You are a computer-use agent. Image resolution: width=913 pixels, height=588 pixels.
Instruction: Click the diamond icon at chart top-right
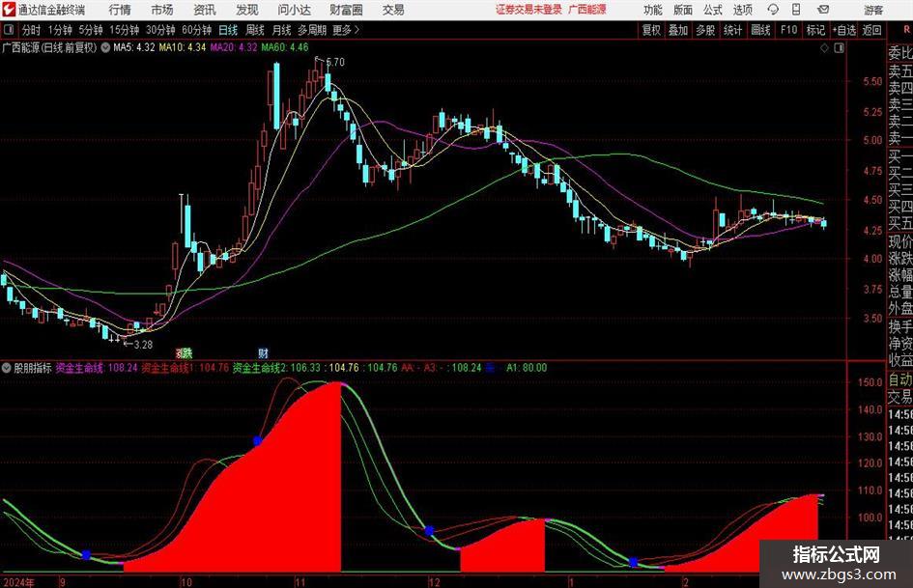pos(824,48)
